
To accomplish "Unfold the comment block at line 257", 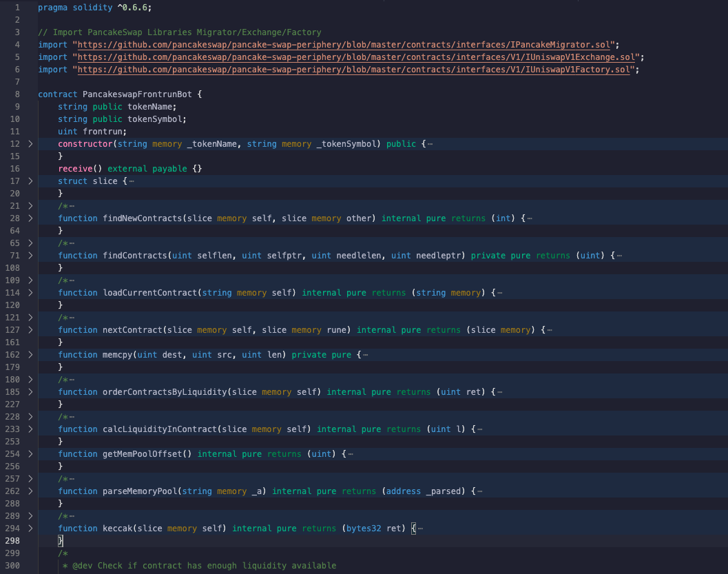I will point(30,479).
